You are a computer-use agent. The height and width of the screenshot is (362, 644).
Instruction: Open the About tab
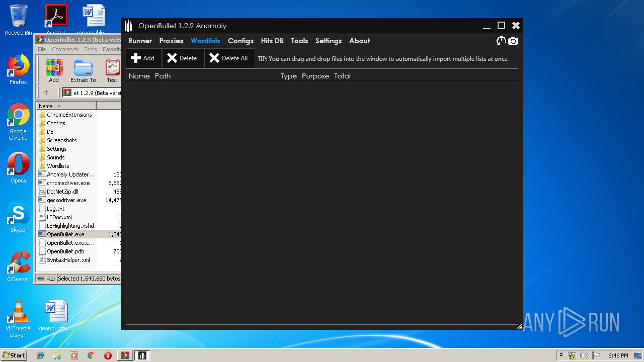tap(359, 41)
